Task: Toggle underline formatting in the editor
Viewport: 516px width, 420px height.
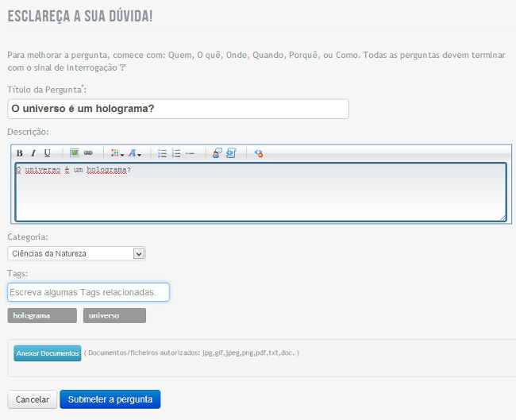Action: coord(47,153)
